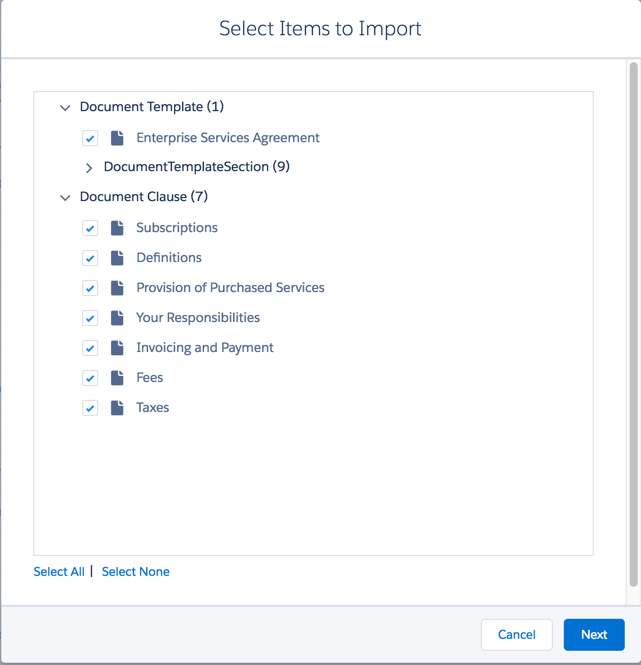The image size is (641, 665).
Task: Proceed with the Next button
Action: 594,634
